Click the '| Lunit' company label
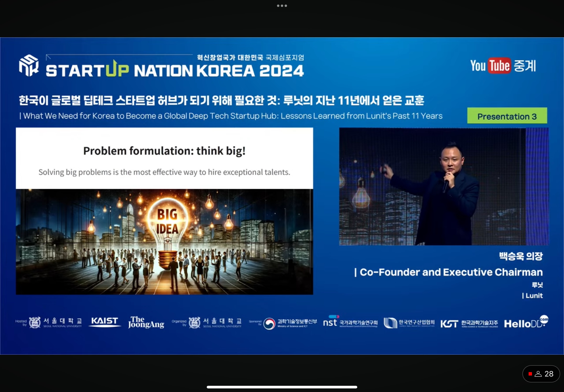The height and width of the screenshot is (392, 564). tap(532, 295)
